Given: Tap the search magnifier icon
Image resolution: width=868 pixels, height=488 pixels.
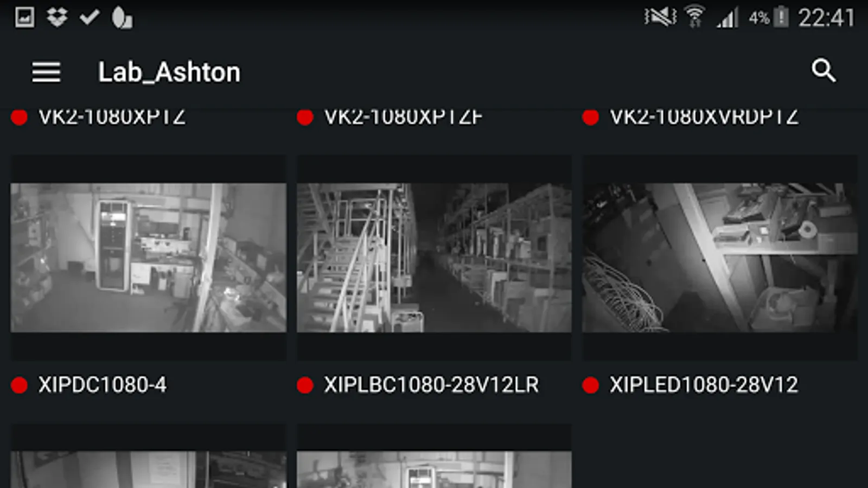Looking at the screenshot, I should point(824,70).
